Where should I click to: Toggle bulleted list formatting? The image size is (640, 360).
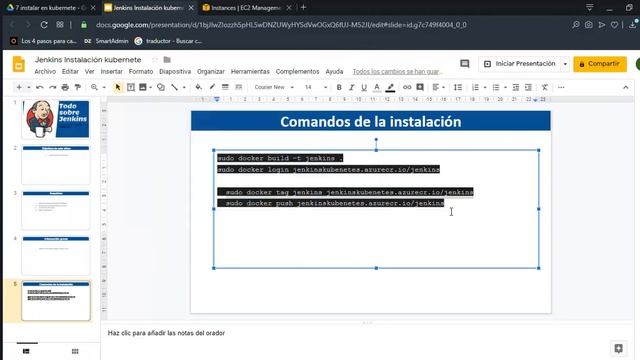496,87
